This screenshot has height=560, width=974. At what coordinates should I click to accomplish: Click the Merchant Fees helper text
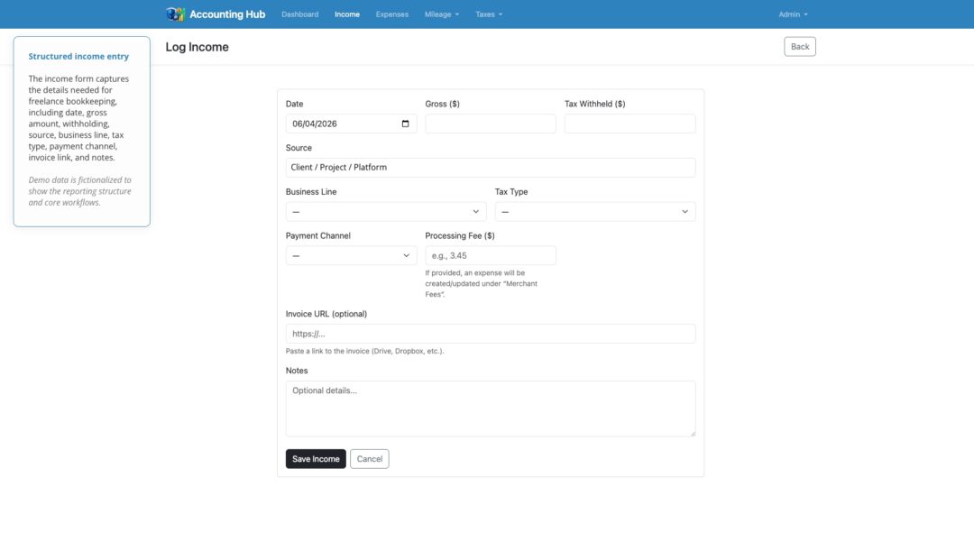click(482, 284)
